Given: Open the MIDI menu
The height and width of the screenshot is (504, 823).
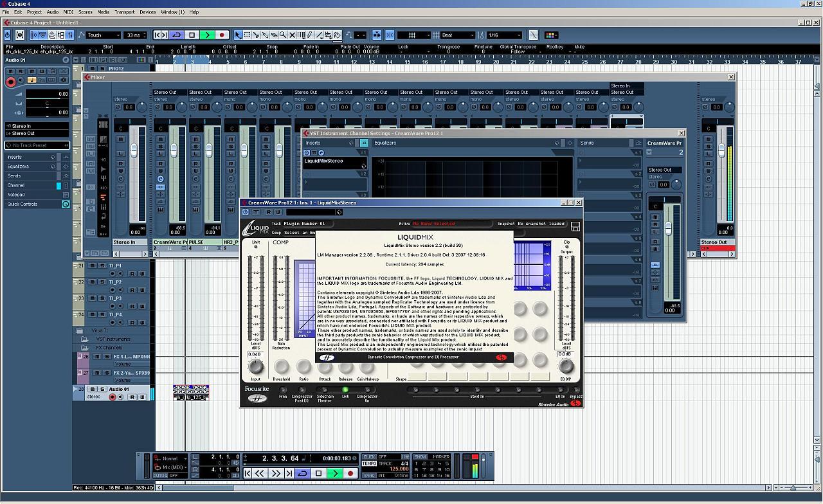Looking at the screenshot, I should click(x=68, y=12).
